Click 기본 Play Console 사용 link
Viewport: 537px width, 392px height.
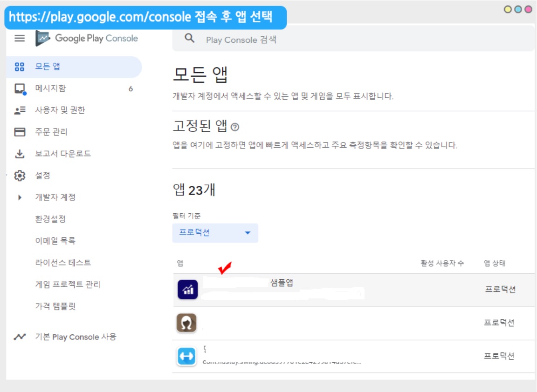click(x=76, y=337)
